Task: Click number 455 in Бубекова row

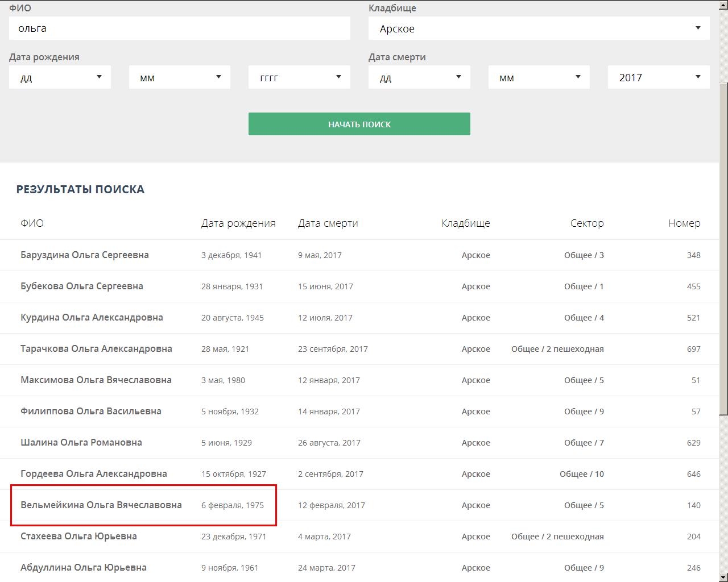Action: 693,286
